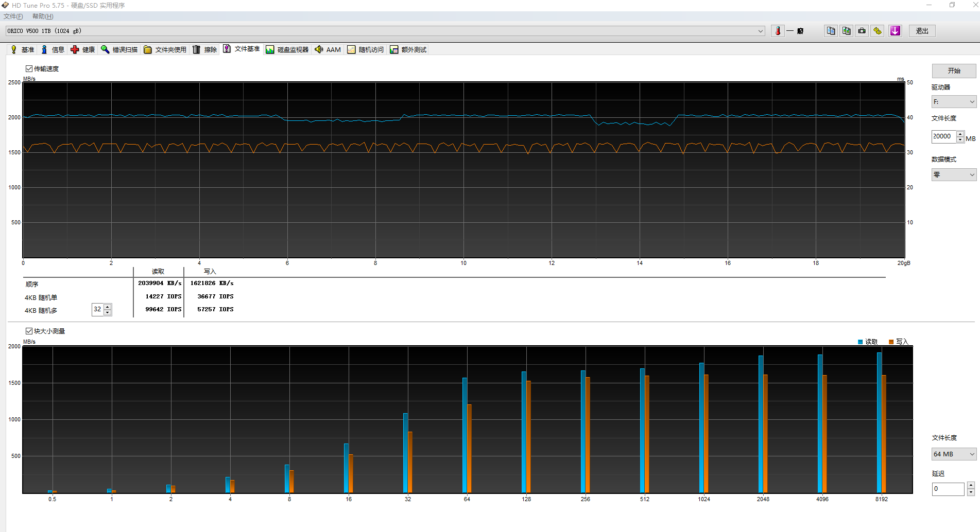
Task: Switch to the 额外测试 tab
Action: (408, 50)
